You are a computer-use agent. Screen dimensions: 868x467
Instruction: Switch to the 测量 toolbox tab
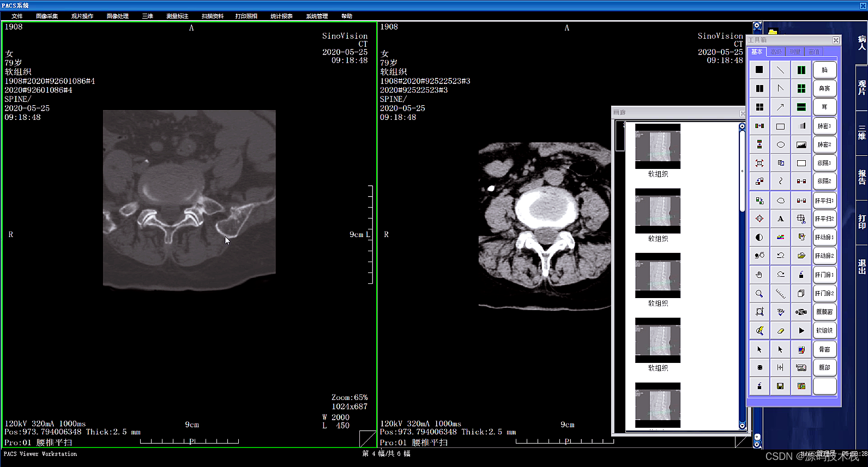(795, 52)
